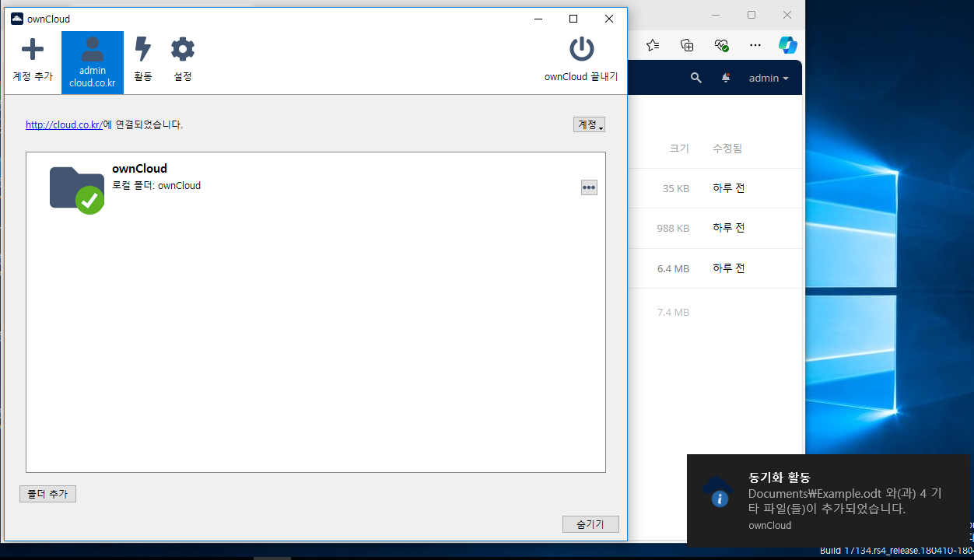Maximize the ownCloud client window
Screen dimensions: 974x560
[573, 19]
